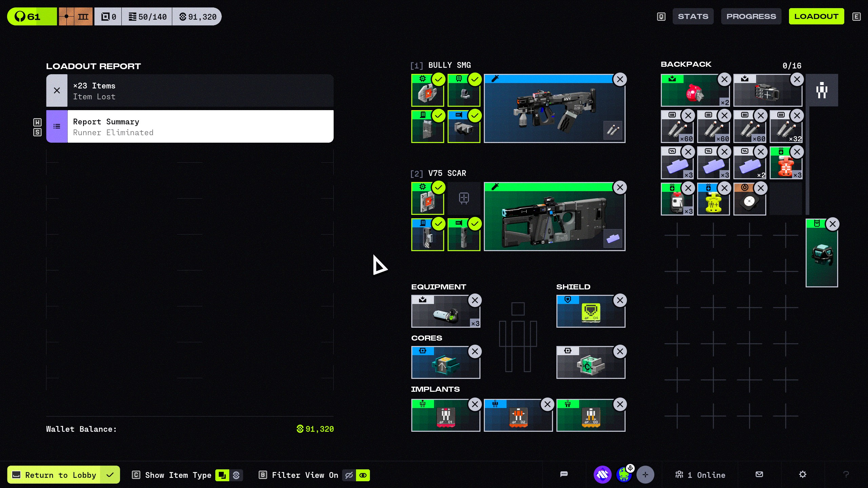Expand Return to Lobby chevron
This screenshot has width=868, height=488.
[110, 475]
